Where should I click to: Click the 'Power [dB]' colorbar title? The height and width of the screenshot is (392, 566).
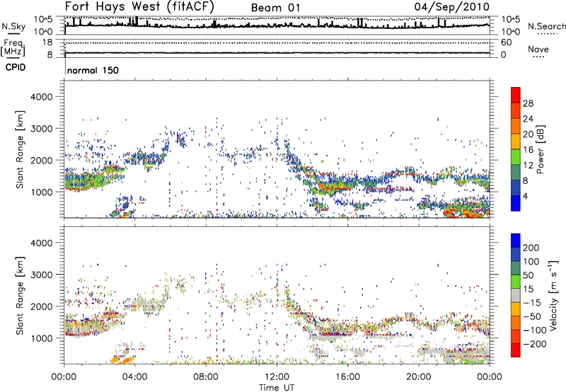point(540,149)
